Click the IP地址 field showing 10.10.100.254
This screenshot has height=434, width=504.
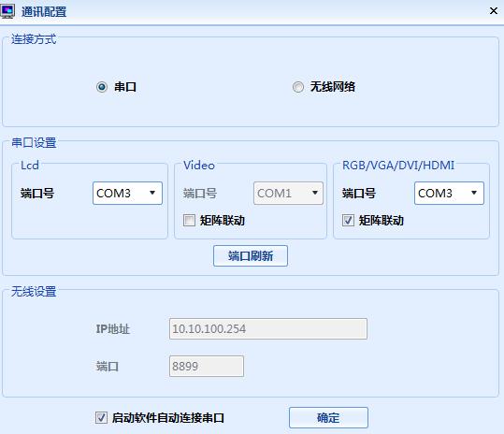coord(268,329)
